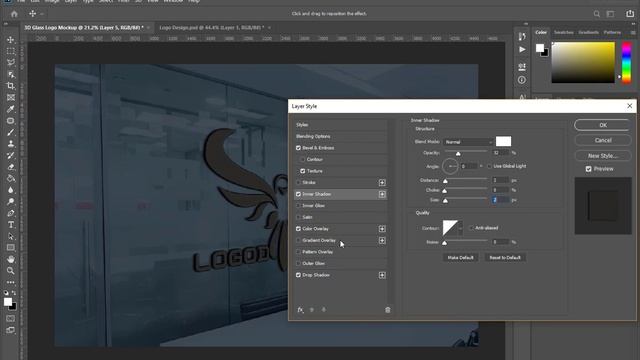Viewport: 640px width, 360px height.
Task: Expand the more tools ellipsis
Action: tap(11, 282)
